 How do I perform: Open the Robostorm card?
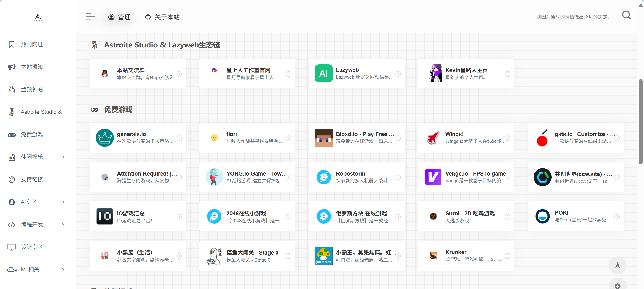357,177
